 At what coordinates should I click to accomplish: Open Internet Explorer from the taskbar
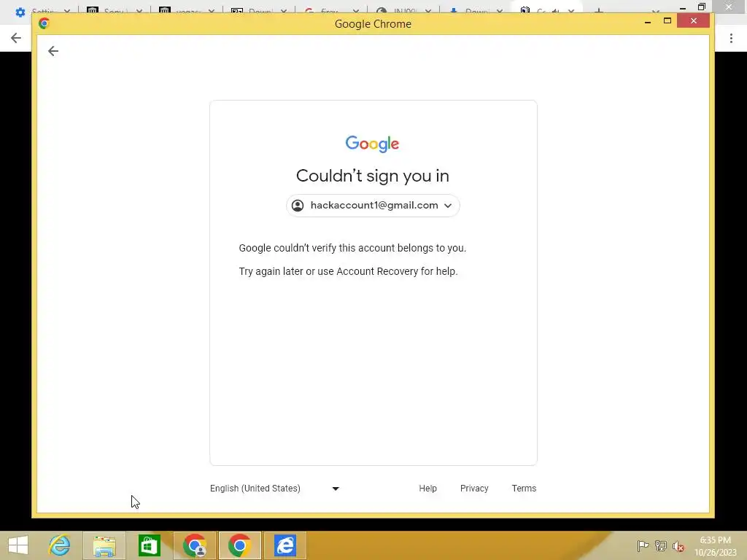pyautogui.click(x=59, y=545)
